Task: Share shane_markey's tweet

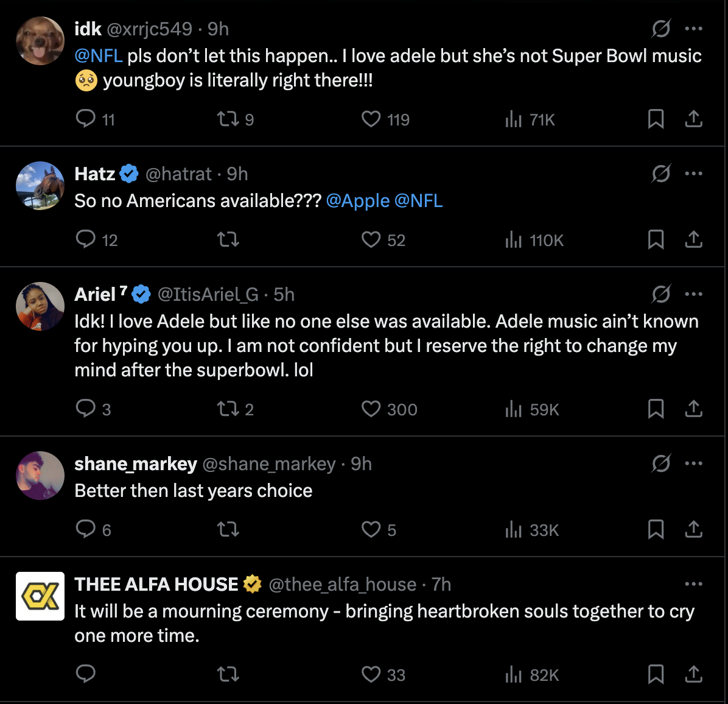Action: click(693, 529)
